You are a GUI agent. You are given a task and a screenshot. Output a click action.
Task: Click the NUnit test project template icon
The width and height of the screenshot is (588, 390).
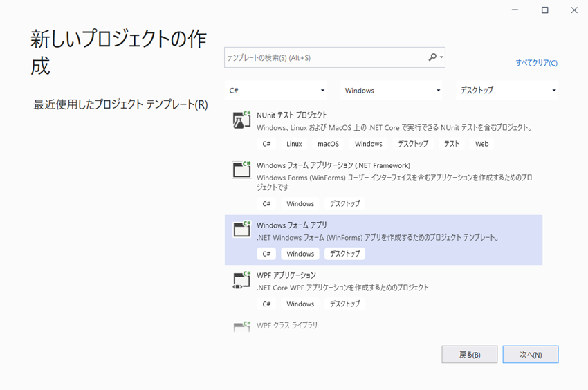point(241,120)
